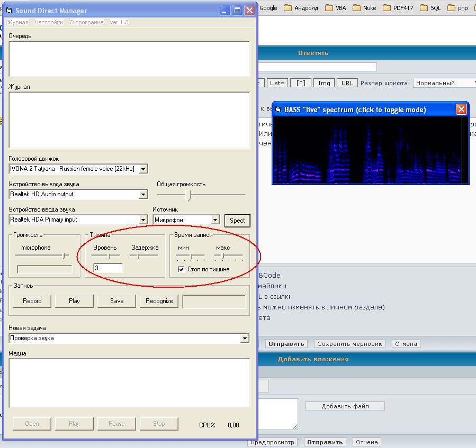Click the Spect button
Viewport: 476px width, 448px height.
(237, 221)
